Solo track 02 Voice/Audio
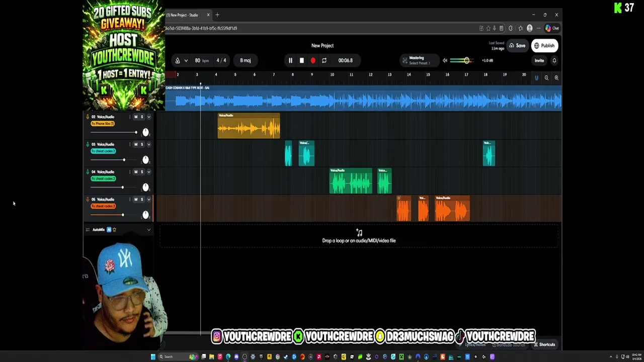The width and height of the screenshot is (644, 362). (x=142, y=117)
